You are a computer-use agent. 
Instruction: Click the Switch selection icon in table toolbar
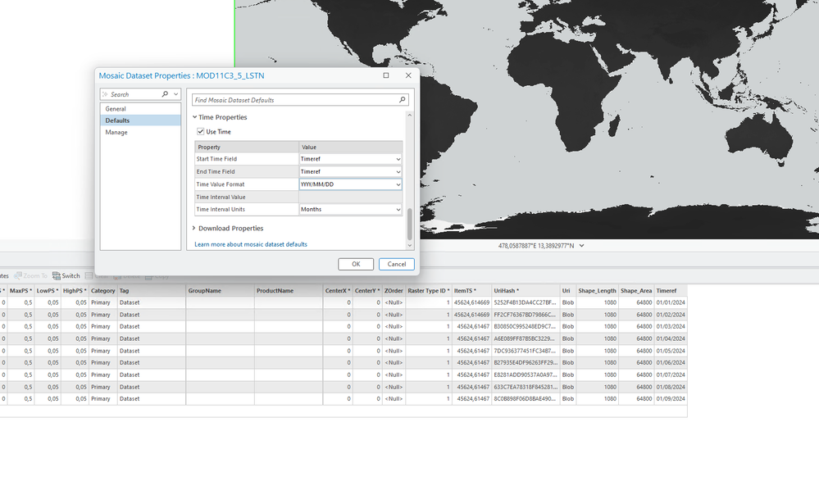pos(56,276)
